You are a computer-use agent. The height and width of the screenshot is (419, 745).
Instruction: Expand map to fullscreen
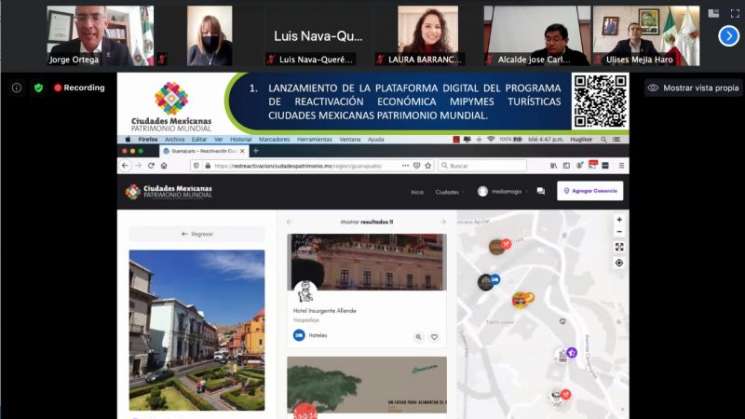619,247
